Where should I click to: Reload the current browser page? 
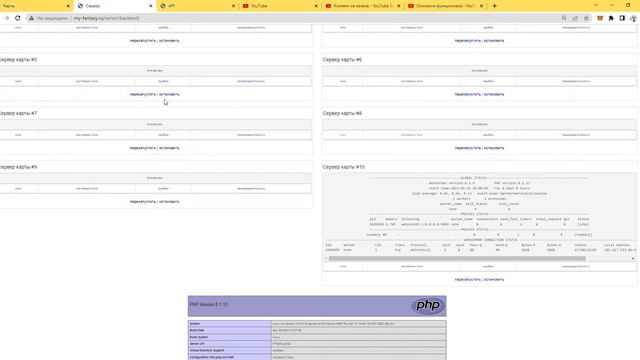[18, 18]
